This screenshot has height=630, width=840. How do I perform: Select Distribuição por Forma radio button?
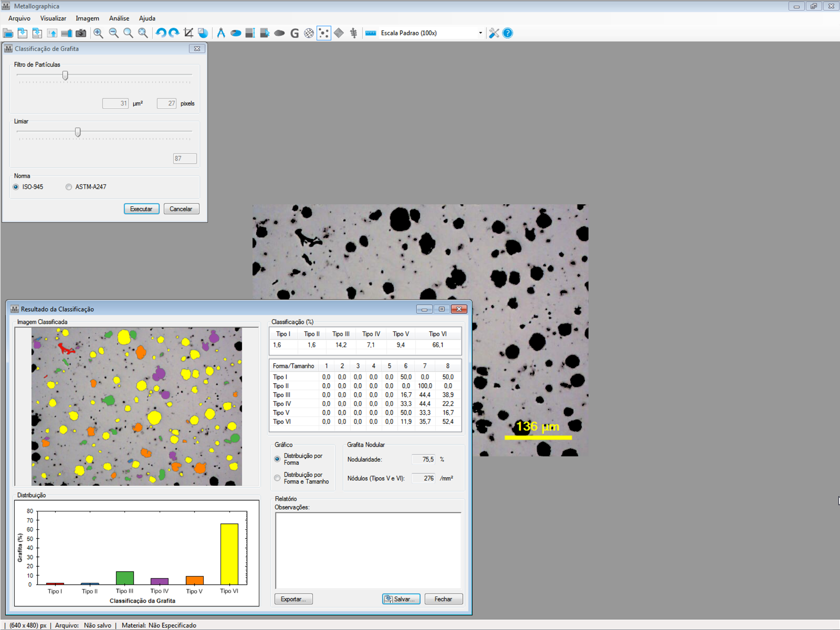(278, 459)
